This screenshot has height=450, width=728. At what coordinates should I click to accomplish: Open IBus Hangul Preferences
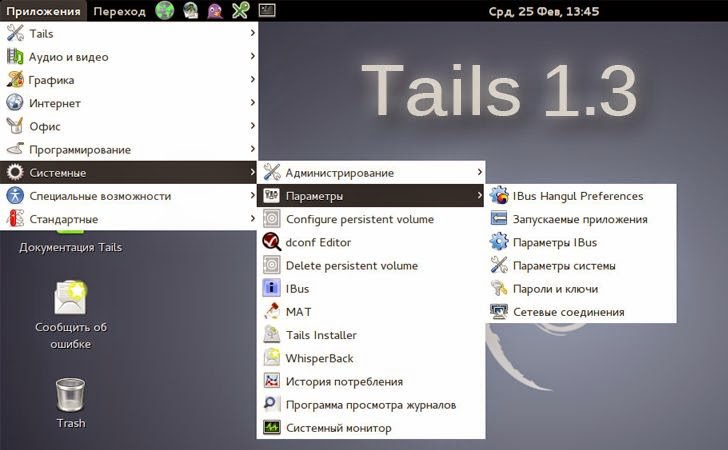(581, 196)
